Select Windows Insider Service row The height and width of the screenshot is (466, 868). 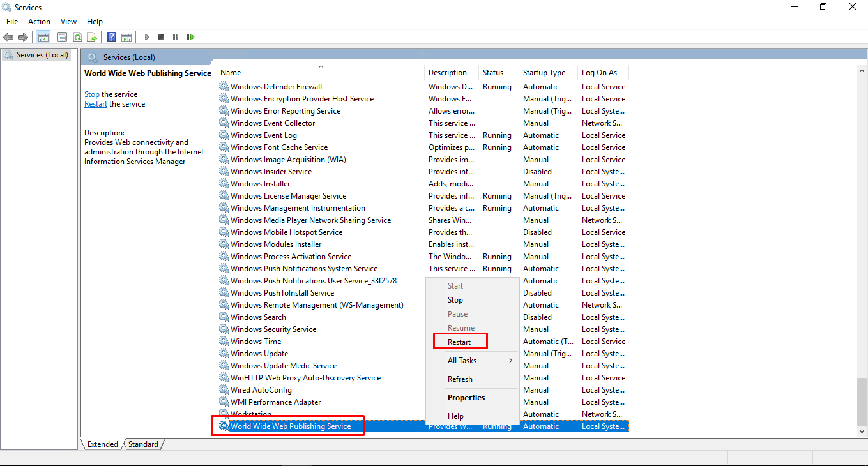click(x=423, y=172)
